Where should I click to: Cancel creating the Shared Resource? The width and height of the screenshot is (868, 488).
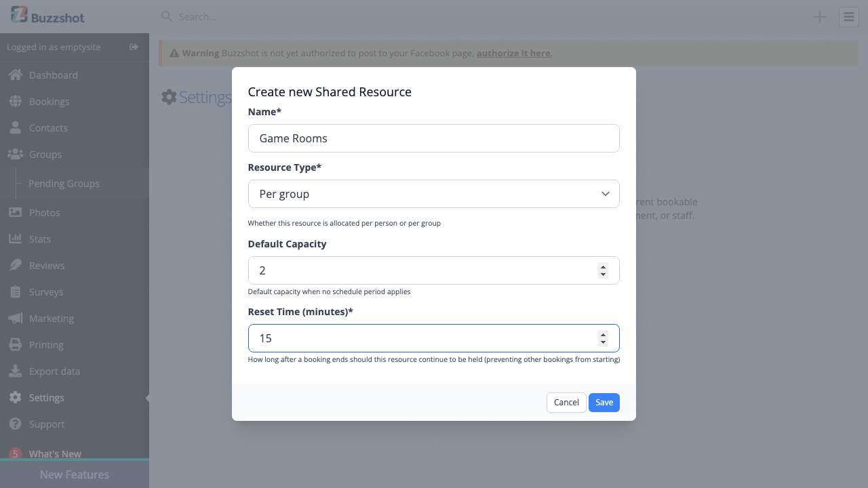click(x=566, y=402)
